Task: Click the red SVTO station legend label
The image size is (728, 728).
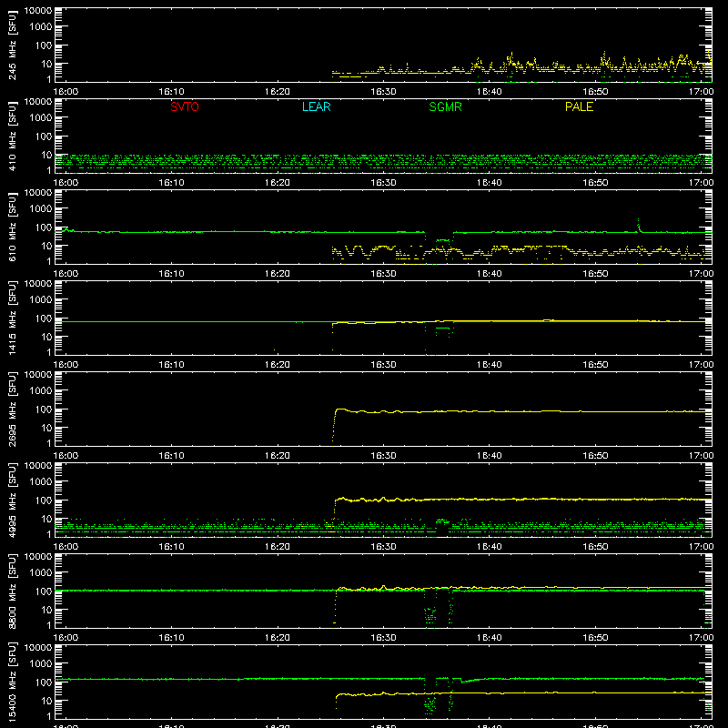Action: (185, 106)
